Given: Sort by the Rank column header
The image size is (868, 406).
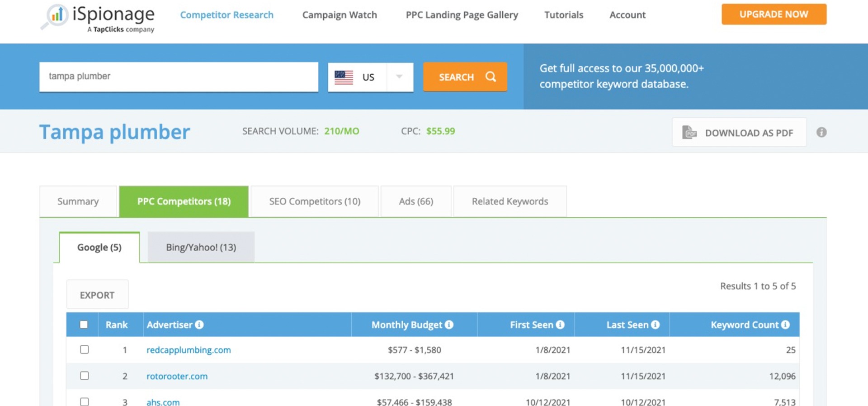Looking at the screenshot, I should (117, 325).
